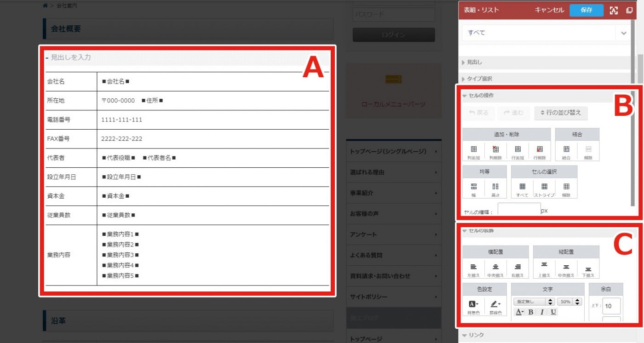The image size is (644, 343).
Task: Click the 2222-222-222 fax number cell
Action: pyautogui.click(x=213, y=139)
